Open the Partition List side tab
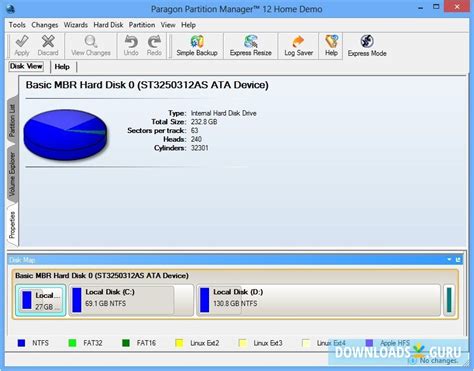This screenshot has width=474, height=371. (x=12, y=121)
